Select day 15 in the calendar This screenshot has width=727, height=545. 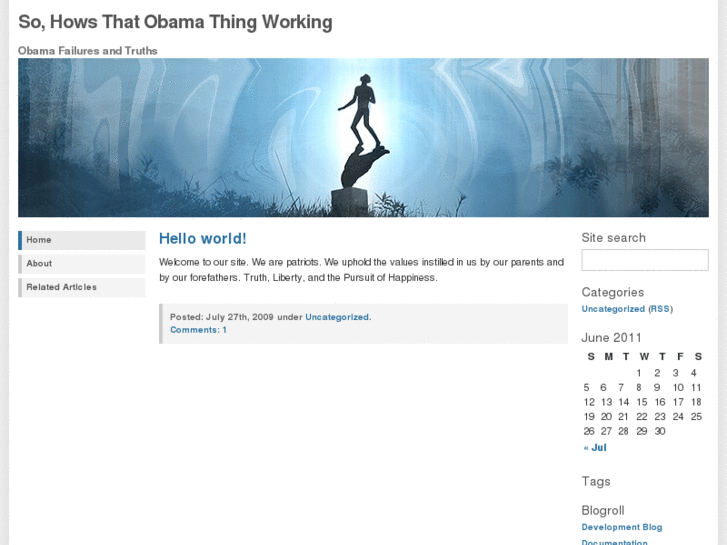click(642, 402)
